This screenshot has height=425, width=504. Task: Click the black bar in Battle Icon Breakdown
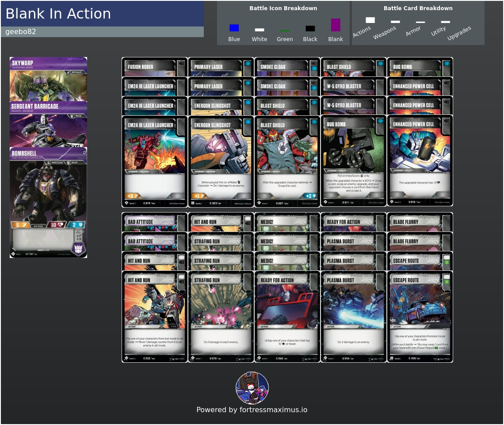pos(310,29)
